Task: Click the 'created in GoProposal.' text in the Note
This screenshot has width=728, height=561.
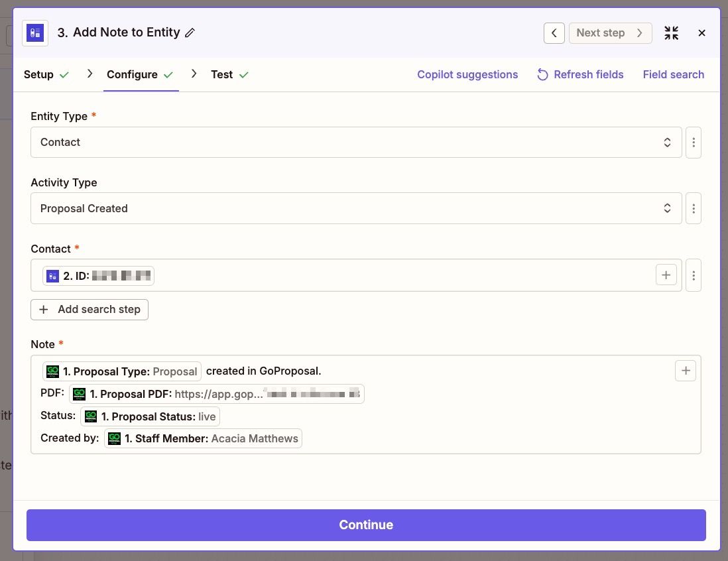Action: 263,371
